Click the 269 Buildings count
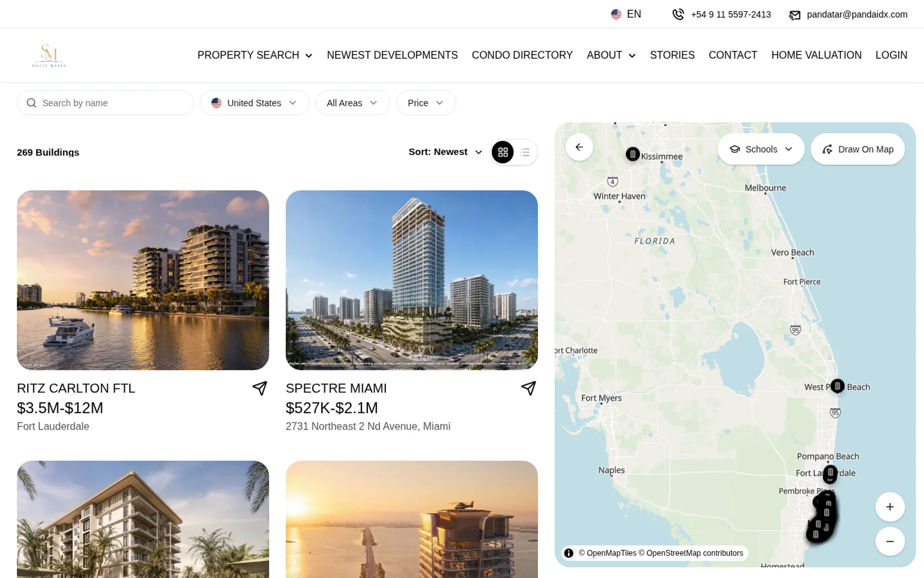The height and width of the screenshot is (578, 924). (48, 152)
